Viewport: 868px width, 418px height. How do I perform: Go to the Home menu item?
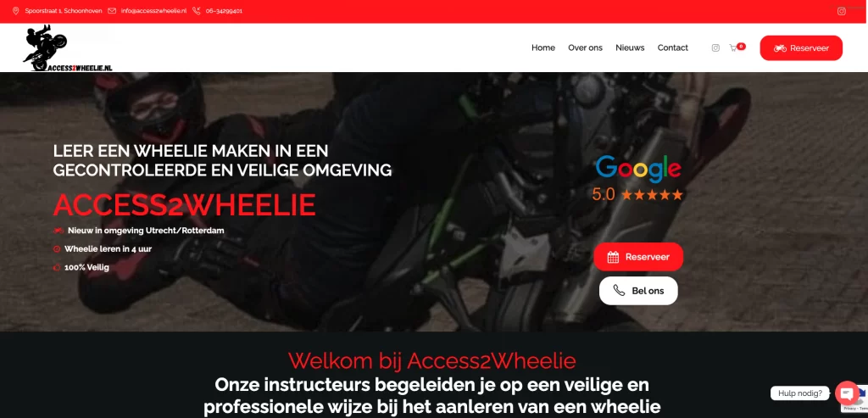tap(543, 48)
